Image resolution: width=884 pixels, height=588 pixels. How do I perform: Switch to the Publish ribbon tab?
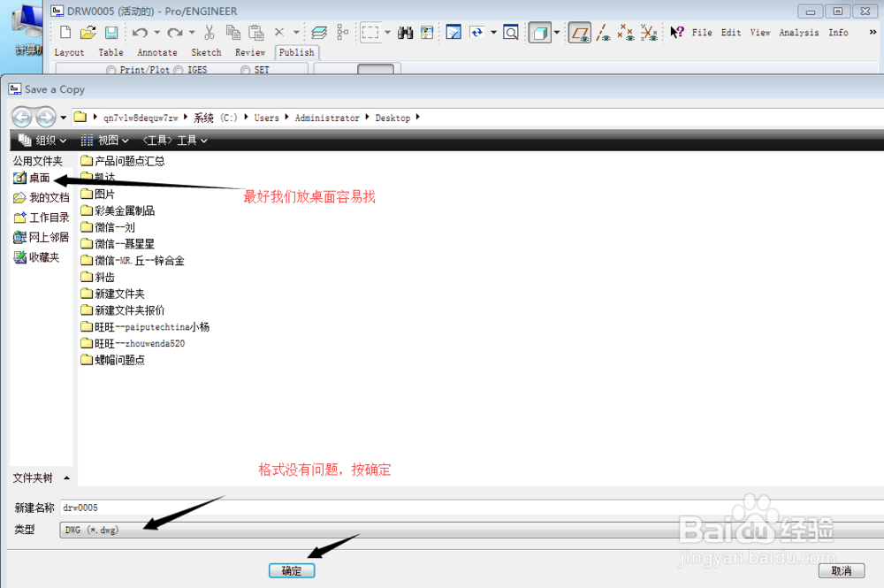tap(296, 52)
